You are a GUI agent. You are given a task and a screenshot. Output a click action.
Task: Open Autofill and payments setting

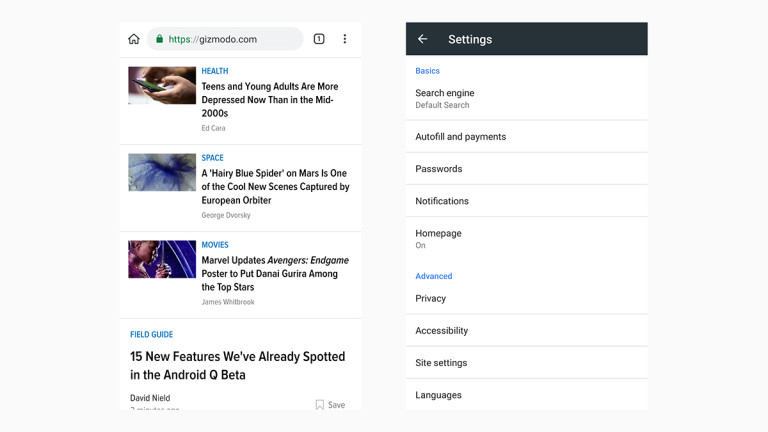click(x=527, y=137)
